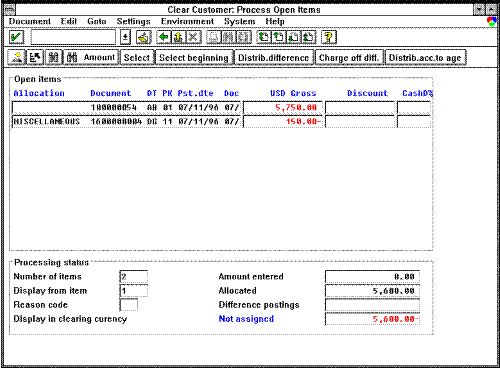Viewport: 500px width, 368px height.
Task: Open the Settings menu
Action: point(133,21)
